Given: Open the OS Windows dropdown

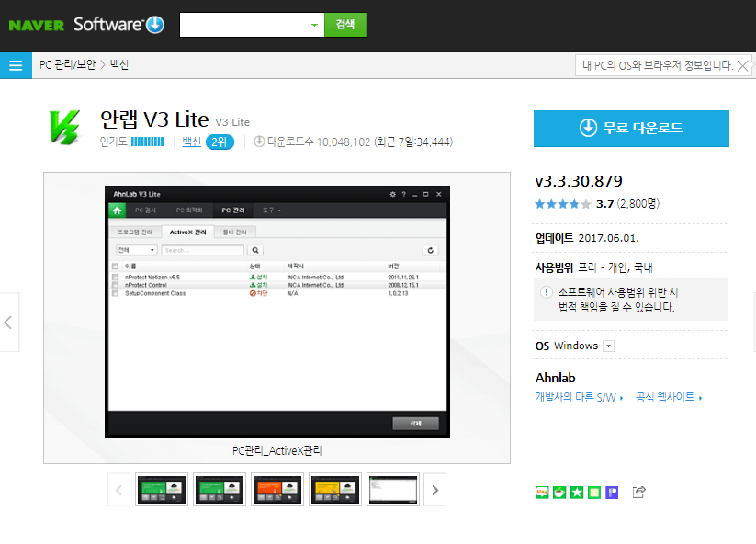Looking at the screenshot, I should (608, 346).
